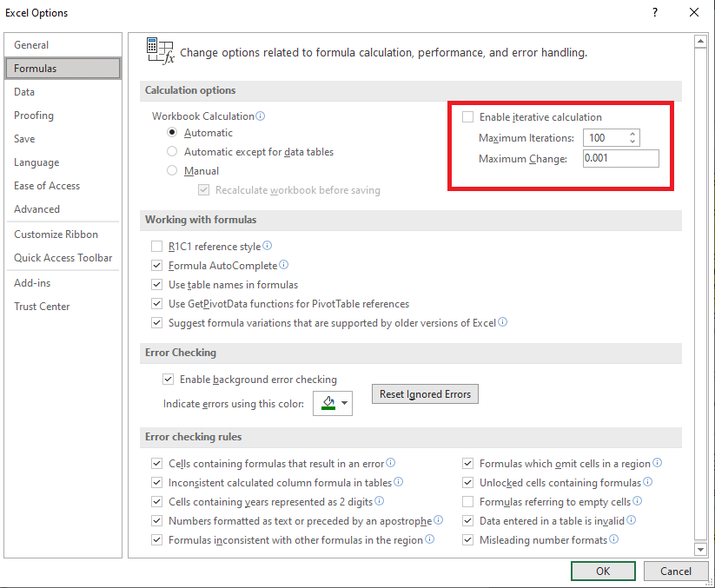Click info icon after Suggest formula variations
The height and width of the screenshot is (588, 715).
click(x=502, y=322)
